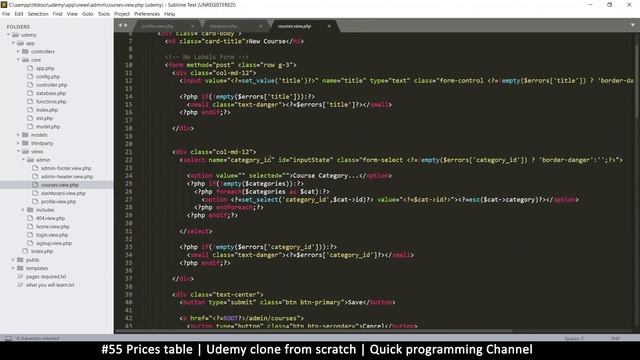Open the File menu
This screenshot has height=360, width=640.
point(6,14)
